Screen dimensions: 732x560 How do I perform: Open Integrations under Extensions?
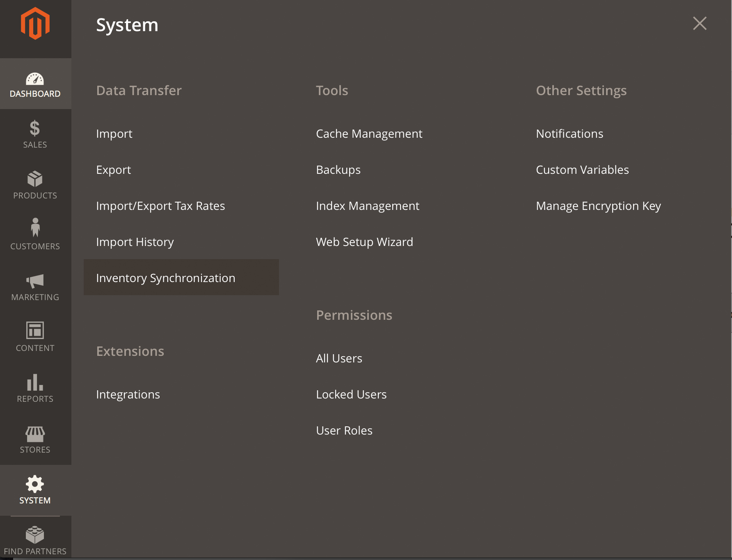pyautogui.click(x=128, y=394)
